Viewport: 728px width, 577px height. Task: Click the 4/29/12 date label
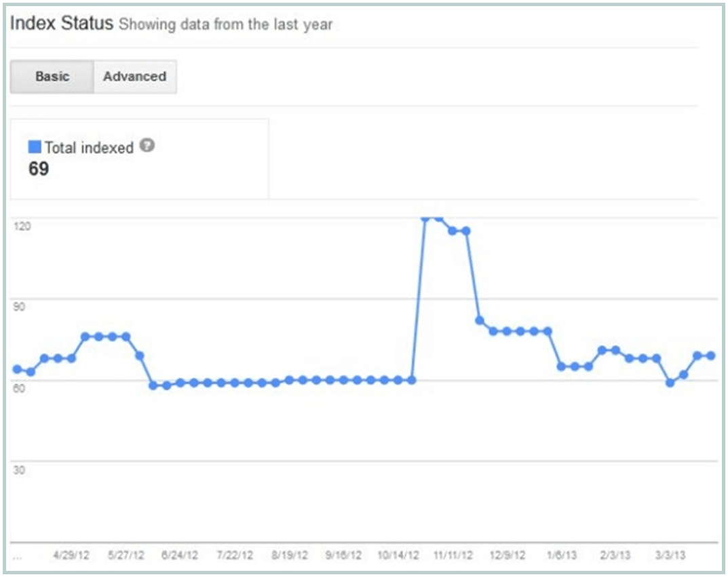pyautogui.click(x=71, y=555)
